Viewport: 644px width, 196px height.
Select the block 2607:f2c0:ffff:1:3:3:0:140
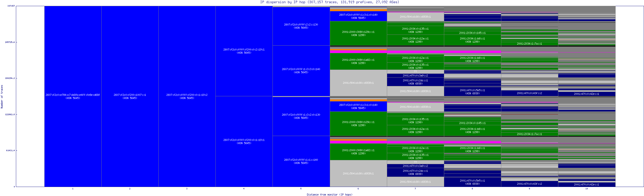tap(301, 71)
